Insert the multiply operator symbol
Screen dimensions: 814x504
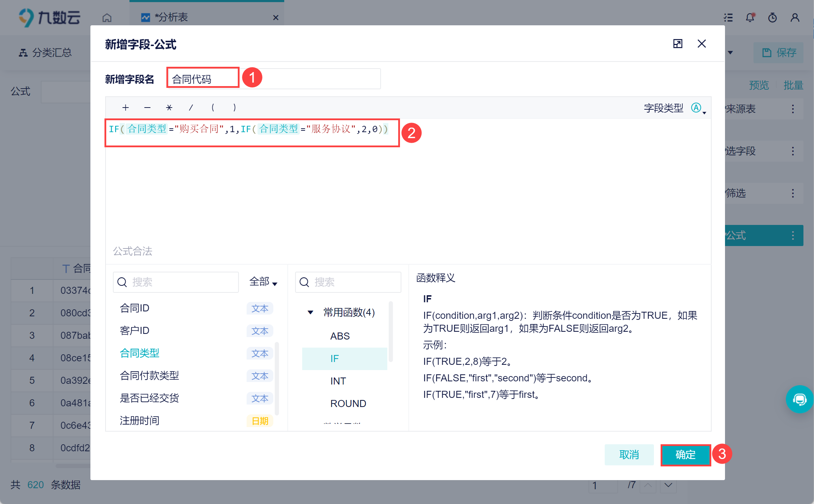[169, 108]
